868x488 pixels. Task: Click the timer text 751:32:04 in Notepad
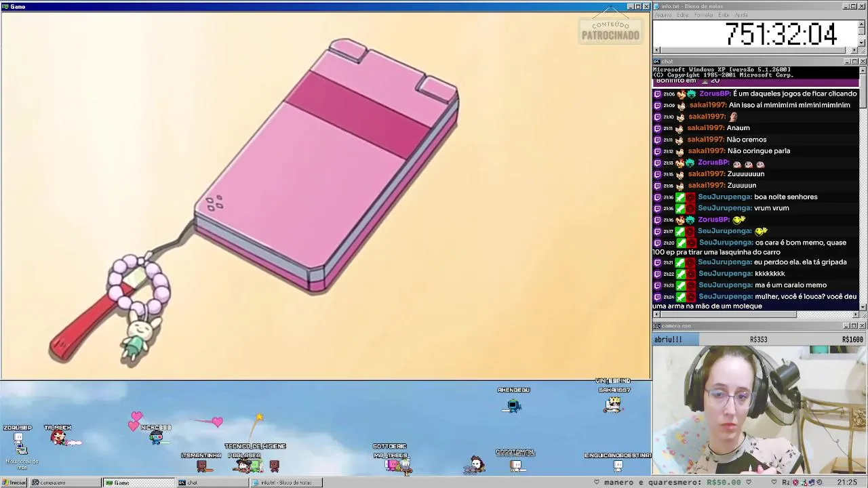coord(781,33)
